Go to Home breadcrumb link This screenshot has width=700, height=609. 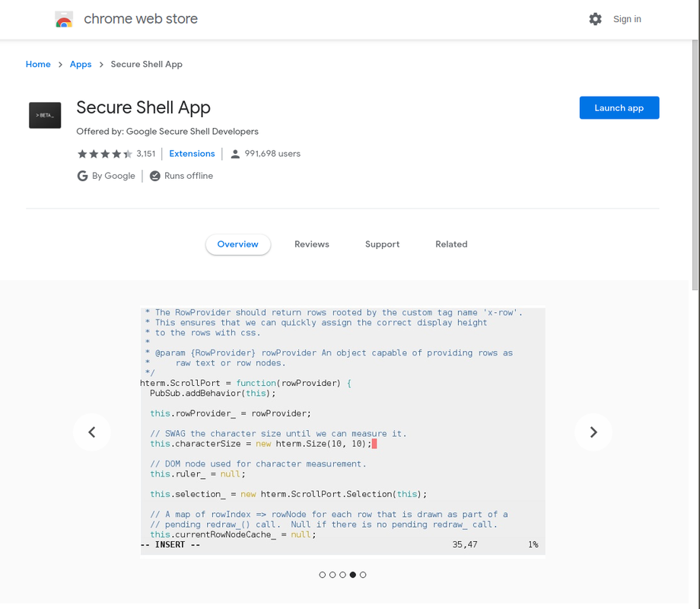click(38, 65)
